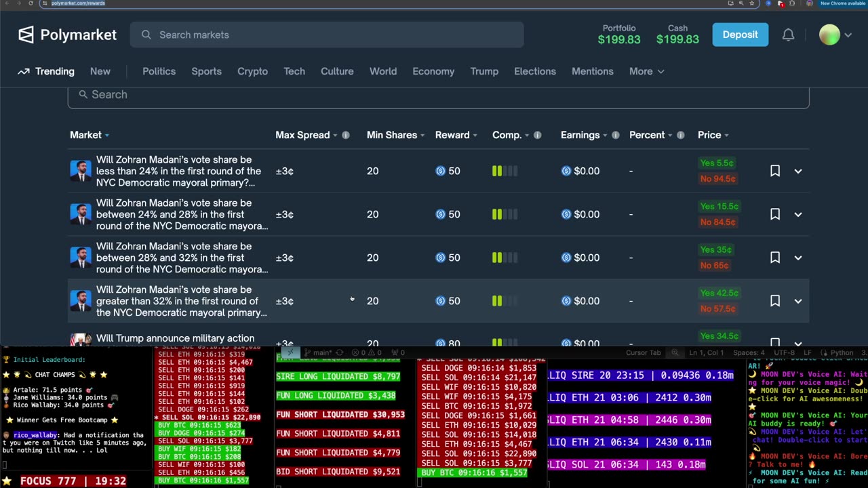
Task: Open market 'vote share greater than 32%'
Action: click(182, 301)
